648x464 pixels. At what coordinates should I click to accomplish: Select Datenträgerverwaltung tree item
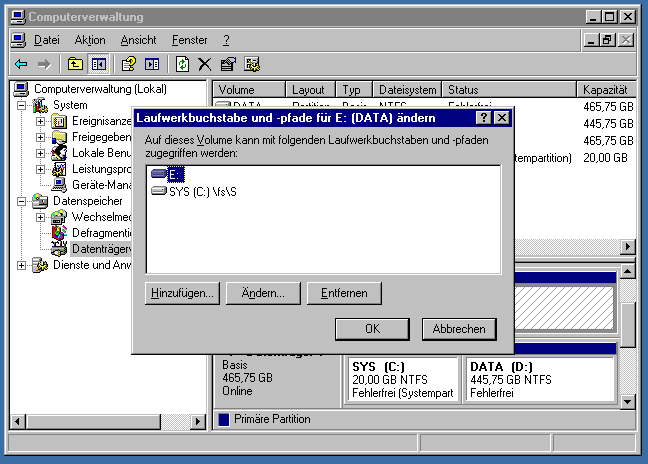pyautogui.click(x=101, y=249)
